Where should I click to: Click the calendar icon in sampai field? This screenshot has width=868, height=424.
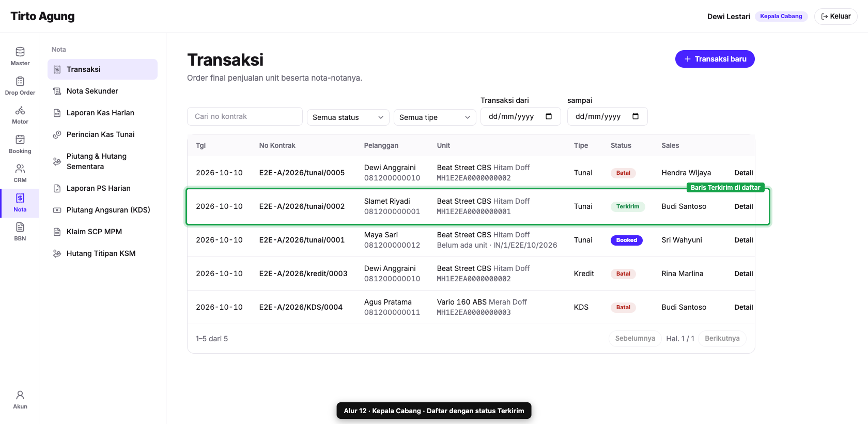click(636, 116)
